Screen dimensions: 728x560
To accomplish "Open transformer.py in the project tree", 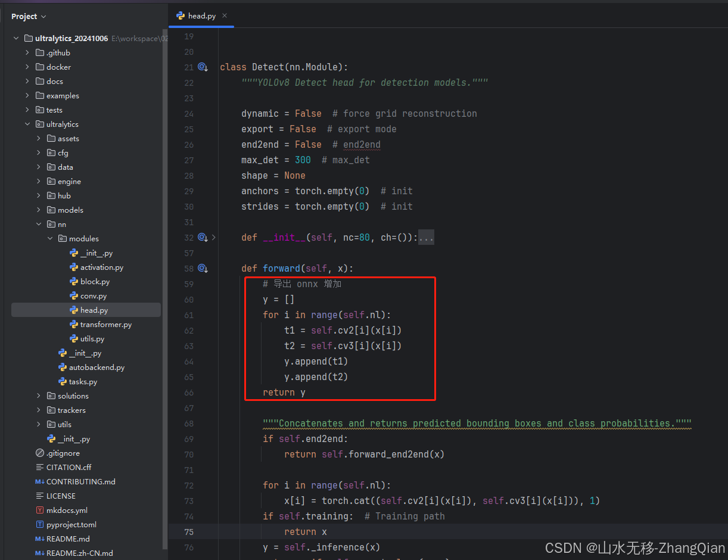I will click(106, 325).
